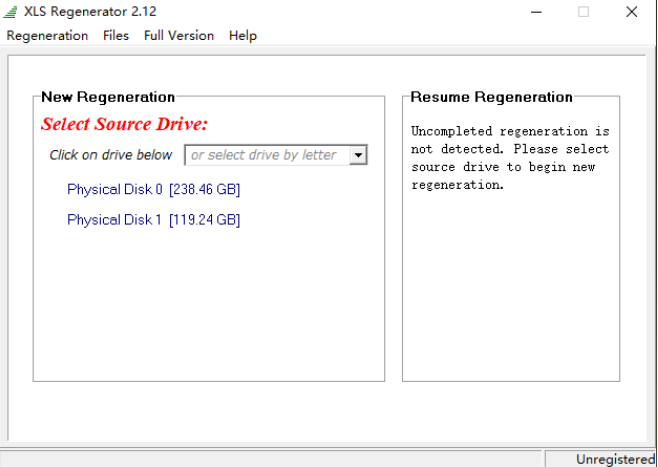Click the Unregistered status bar panel

pos(613,459)
